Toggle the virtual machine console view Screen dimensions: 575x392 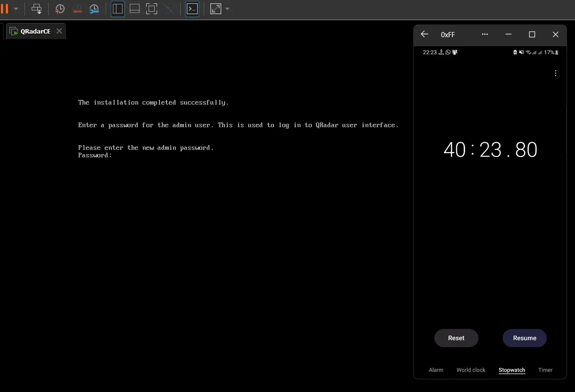coord(192,8)
